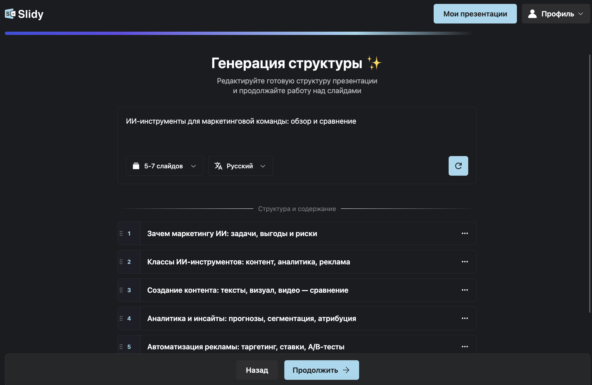Image resolution: width=592 pixels, height=385 pixels.
Task: Edit the presentation topic text field
Action: 297,131
